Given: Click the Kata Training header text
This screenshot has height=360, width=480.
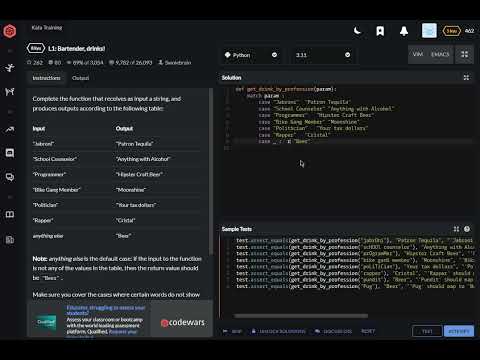Looking at the screenshot, I should 47,28.
